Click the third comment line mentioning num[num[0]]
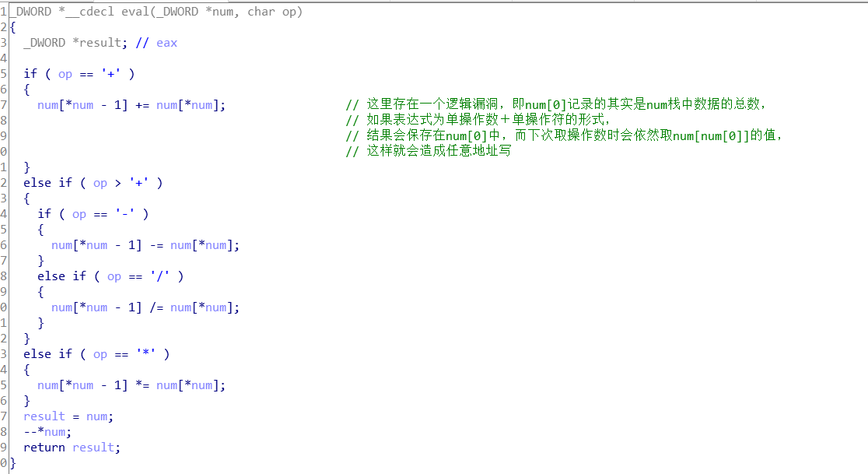 564,136
